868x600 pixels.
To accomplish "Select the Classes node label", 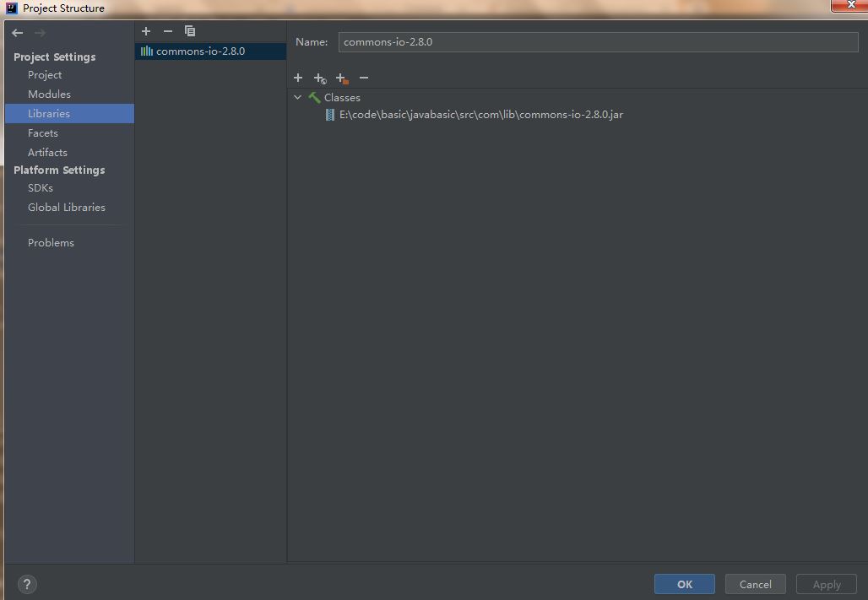I will coord(342,97).
